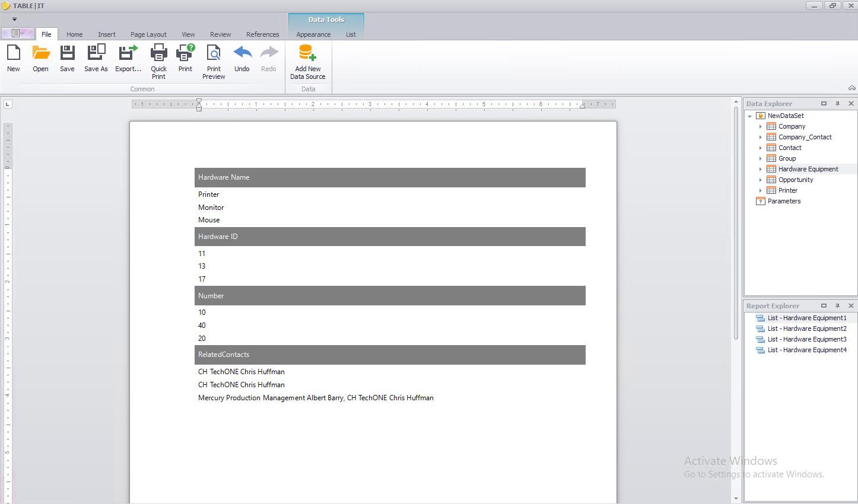Select Parameters in Data Explorer
Image resolution: width=858 pixels, height=504 pixels.
click(x=784, y=201)
